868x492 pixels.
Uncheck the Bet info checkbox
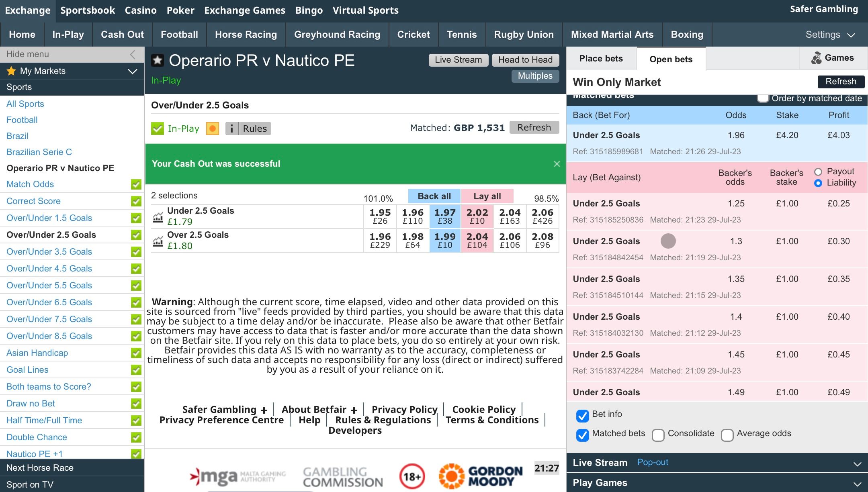coord(582,416)
